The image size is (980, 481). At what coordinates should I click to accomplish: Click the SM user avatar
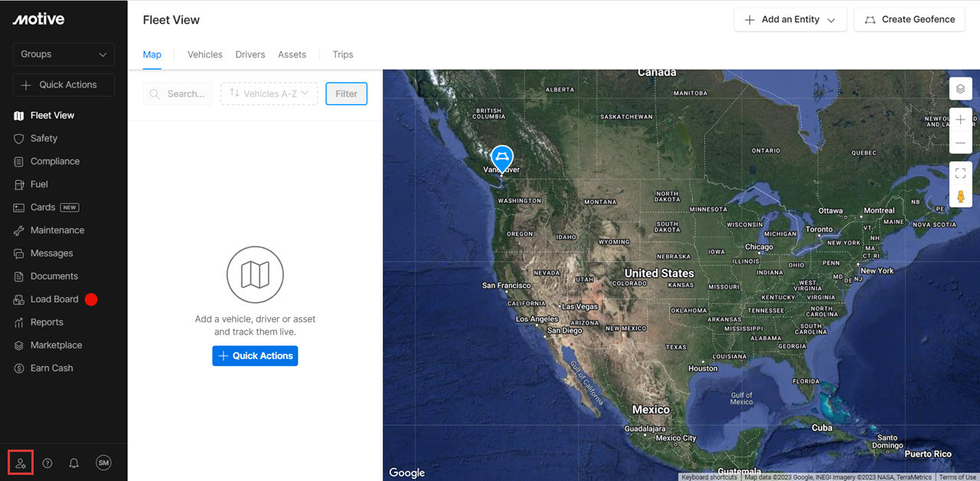coord(103,463)
